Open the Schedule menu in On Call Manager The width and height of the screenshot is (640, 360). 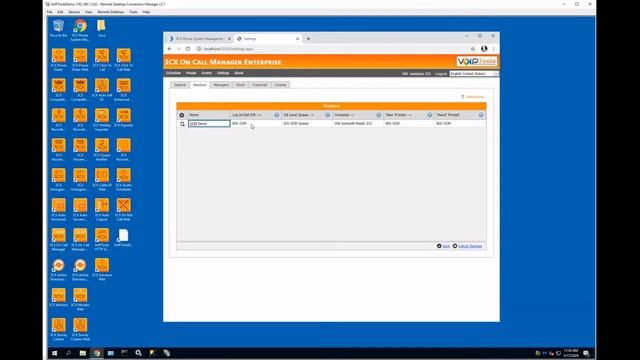(x=173, y=73)
